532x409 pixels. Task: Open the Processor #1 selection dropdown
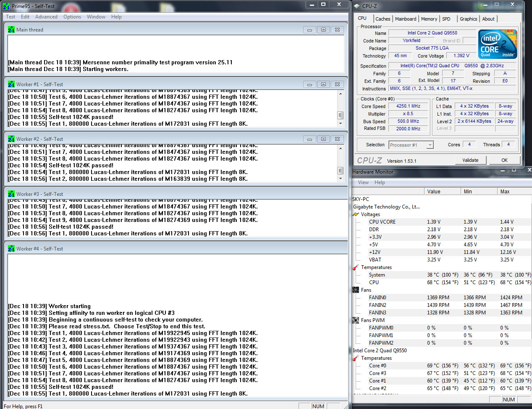pyautogui.click(x=430, y=145)
